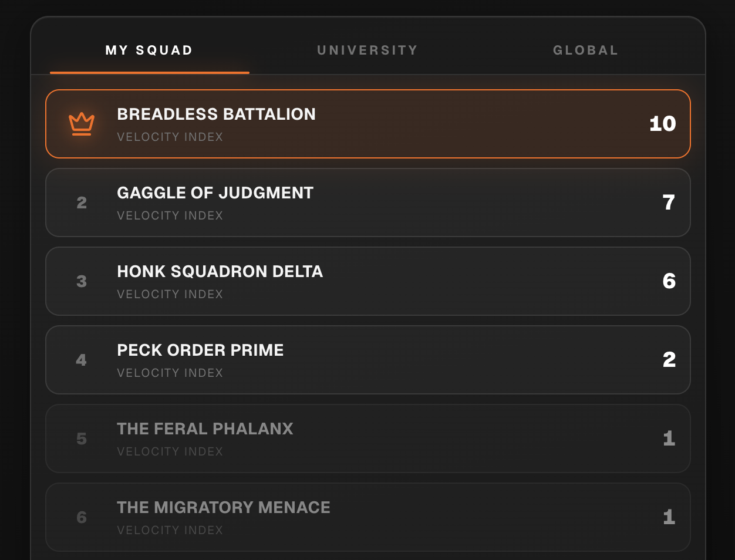Click Velocity Index label under Breadless Battalion
735x560 pixels.
[170, 137]
